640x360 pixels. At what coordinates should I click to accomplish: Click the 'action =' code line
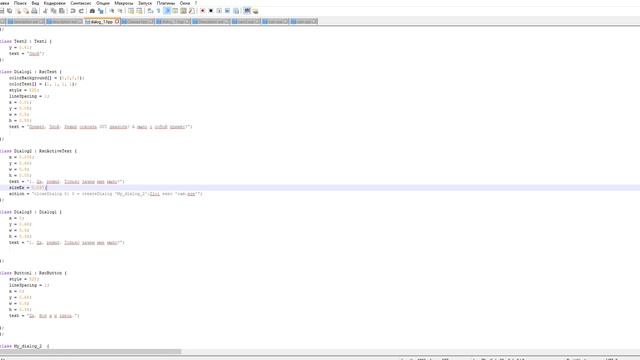pos(106,194)
